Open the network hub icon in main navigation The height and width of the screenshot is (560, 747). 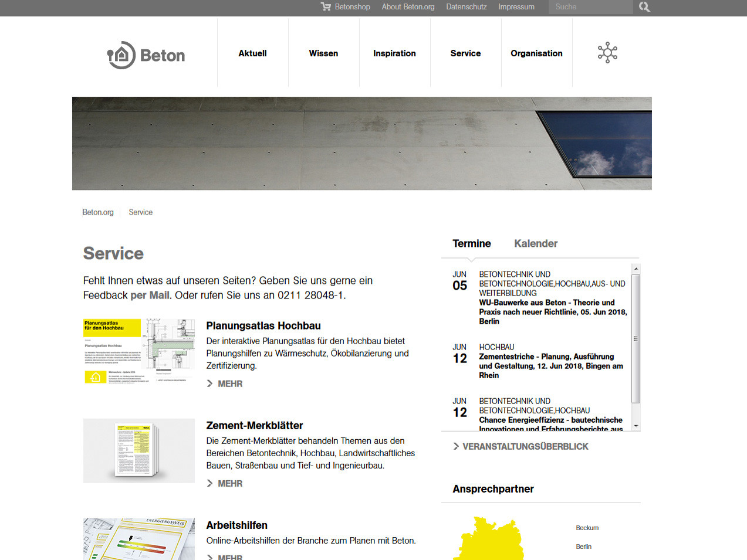tap(607, 53)
